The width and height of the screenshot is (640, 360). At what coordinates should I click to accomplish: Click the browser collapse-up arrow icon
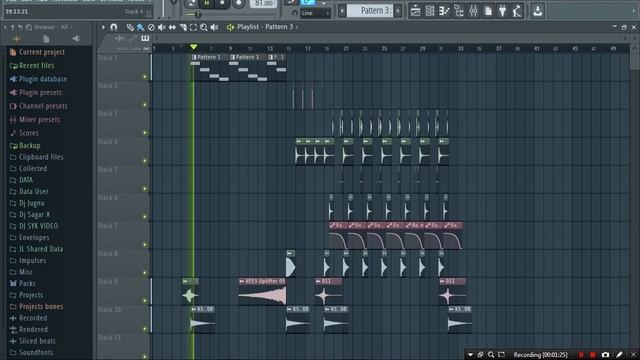click(13, 27)
